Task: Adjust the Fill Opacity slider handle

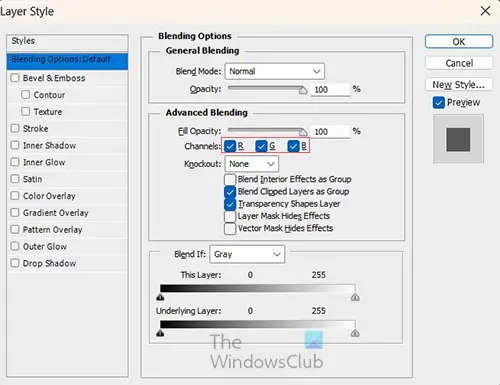Action: click(303, 132)
